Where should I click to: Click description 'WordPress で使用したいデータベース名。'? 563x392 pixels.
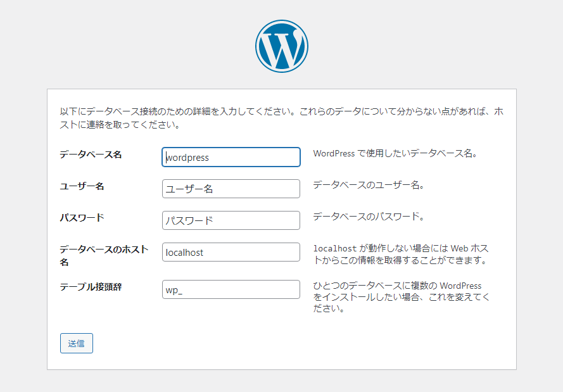[x=395, y=153]
